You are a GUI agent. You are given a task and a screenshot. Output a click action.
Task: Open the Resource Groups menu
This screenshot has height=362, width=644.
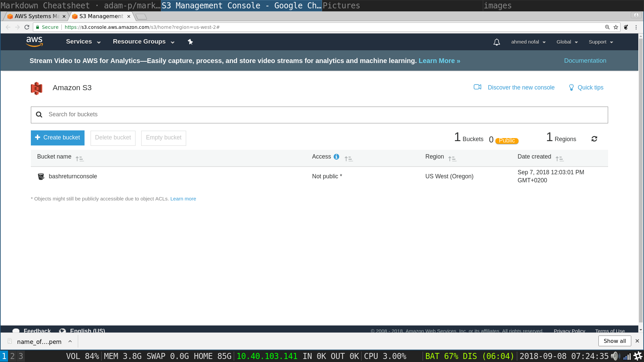pos(144,42)
